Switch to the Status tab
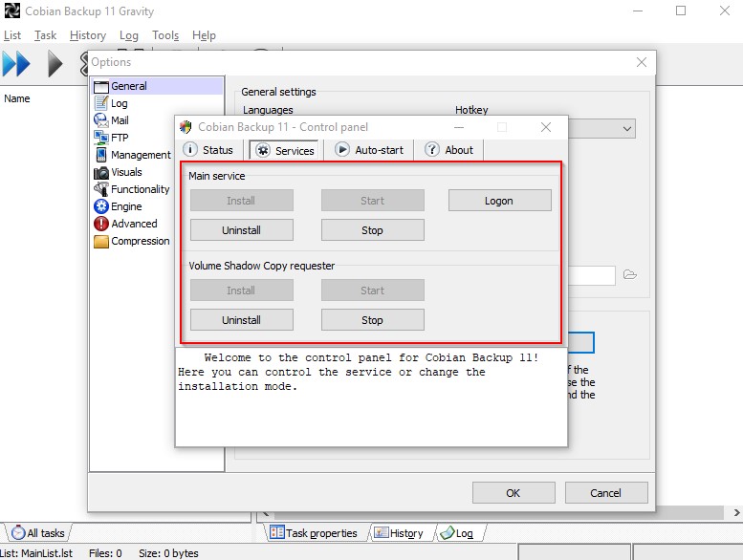Viewport: 743px width, 560px height. coord(208,150)
